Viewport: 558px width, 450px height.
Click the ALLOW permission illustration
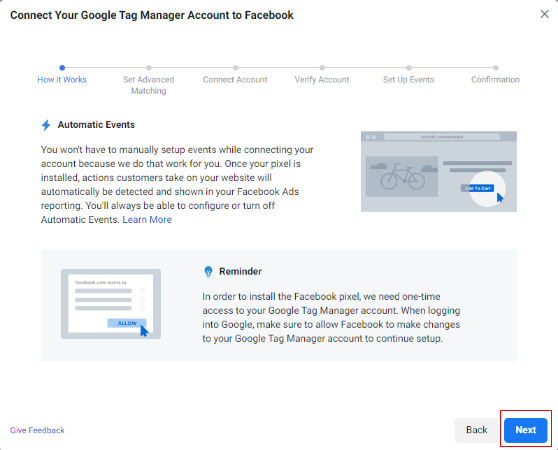coord(111,304)
